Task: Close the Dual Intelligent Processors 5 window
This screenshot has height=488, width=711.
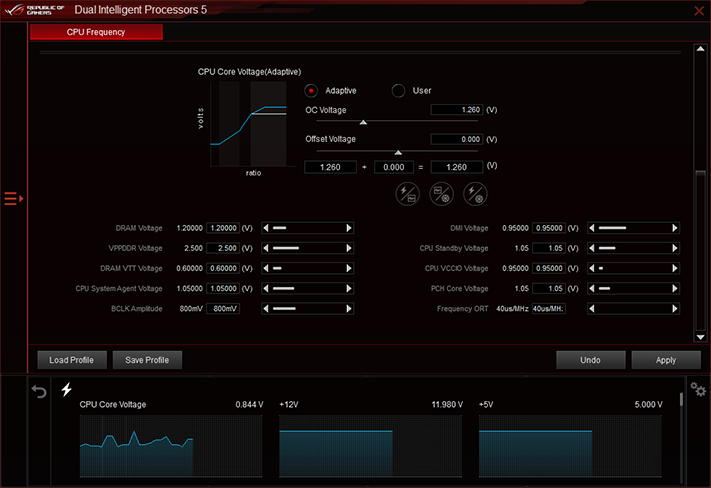Action: click(x=699, y=10)
